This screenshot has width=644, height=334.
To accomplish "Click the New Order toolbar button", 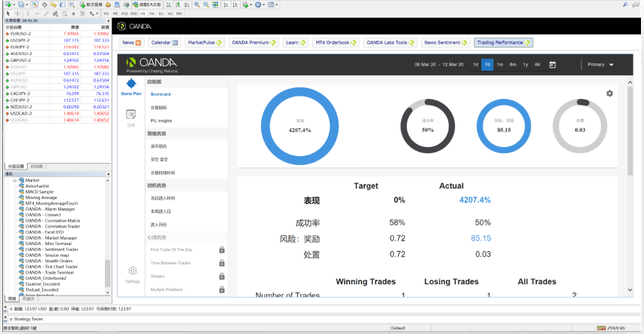I will [x=91, y=5].
